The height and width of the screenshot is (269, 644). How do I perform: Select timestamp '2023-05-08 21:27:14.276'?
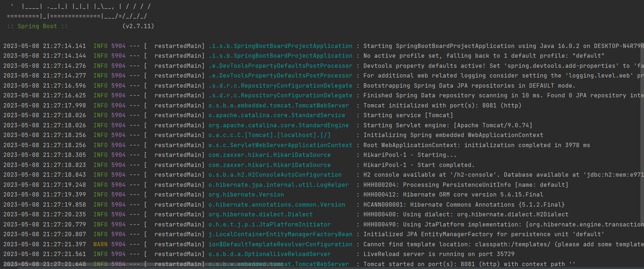45,66
